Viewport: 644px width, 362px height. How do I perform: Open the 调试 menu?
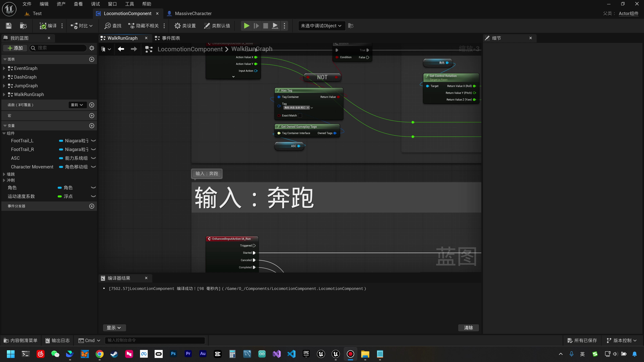click(95, 4)
